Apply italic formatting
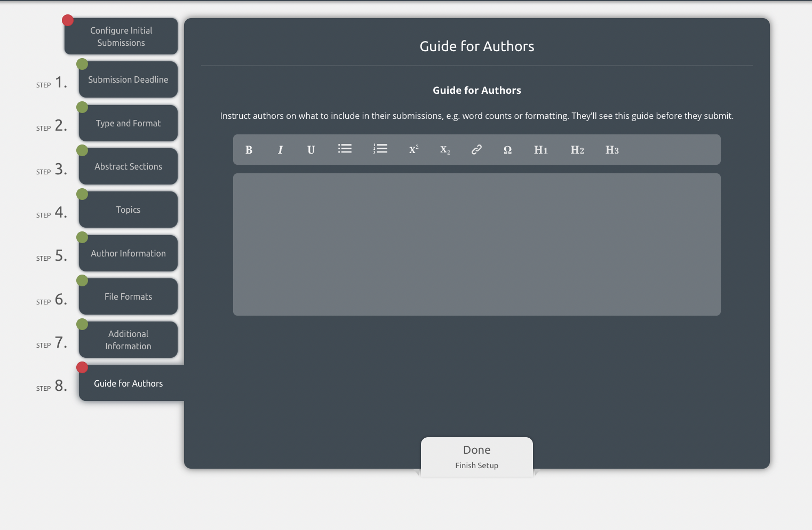The image size is (812, 530). [280, 150]
